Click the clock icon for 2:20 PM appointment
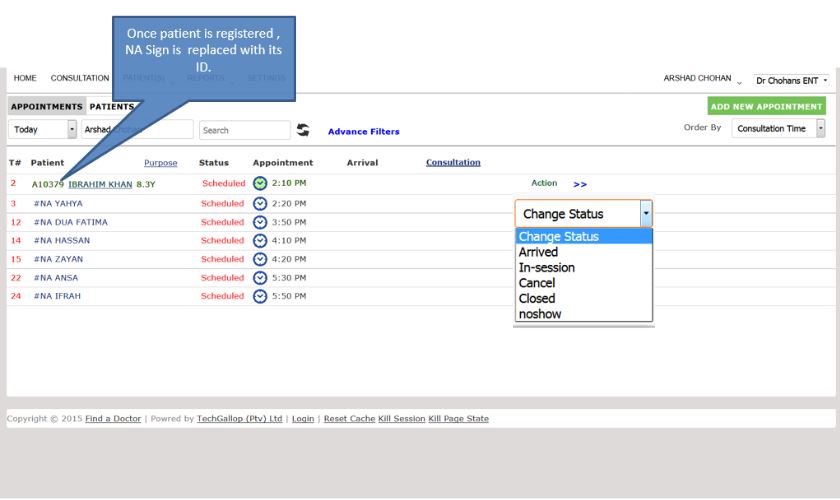The height and width of the screenshot is (500, 840). [260, 204]
